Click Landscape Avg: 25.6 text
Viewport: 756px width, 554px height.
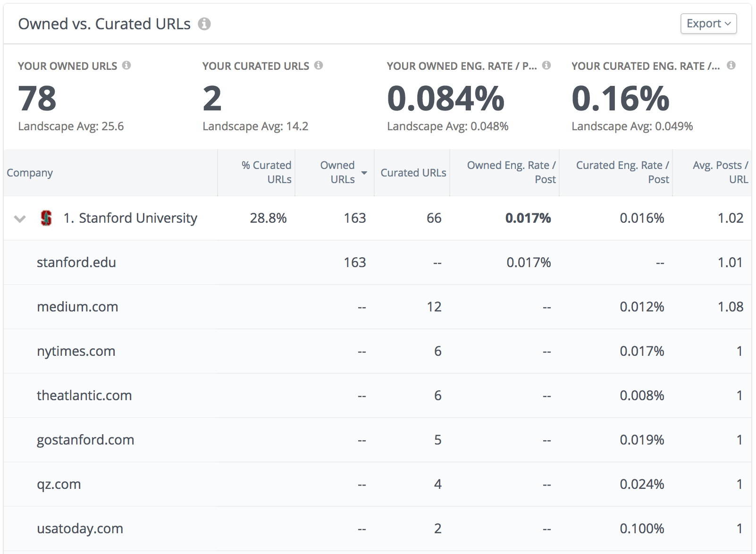click(71, 126)
